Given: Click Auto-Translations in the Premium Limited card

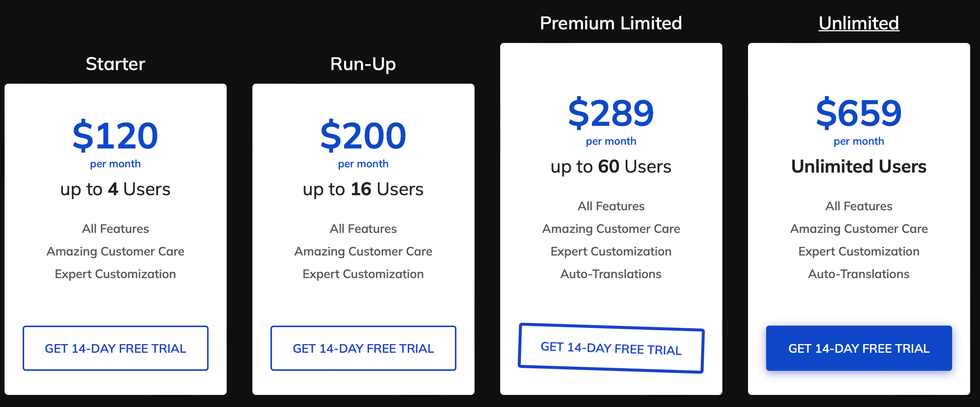Looking at the screenshot, I should (611, 274).
